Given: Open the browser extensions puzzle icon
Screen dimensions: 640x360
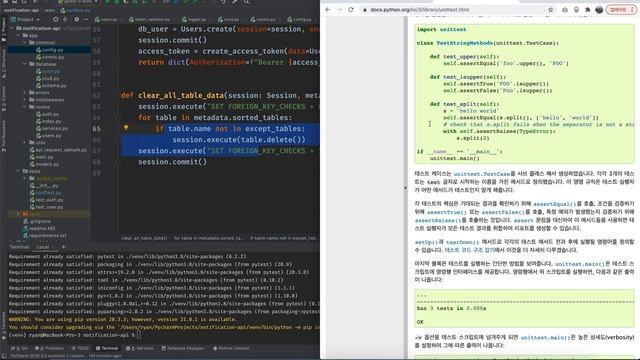Looking at the screenshot, I should [x=588, y=9].
